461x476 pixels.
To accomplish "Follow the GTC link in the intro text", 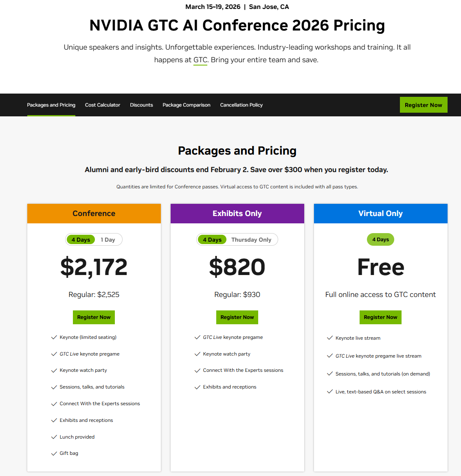I will [x=200, y=60].
